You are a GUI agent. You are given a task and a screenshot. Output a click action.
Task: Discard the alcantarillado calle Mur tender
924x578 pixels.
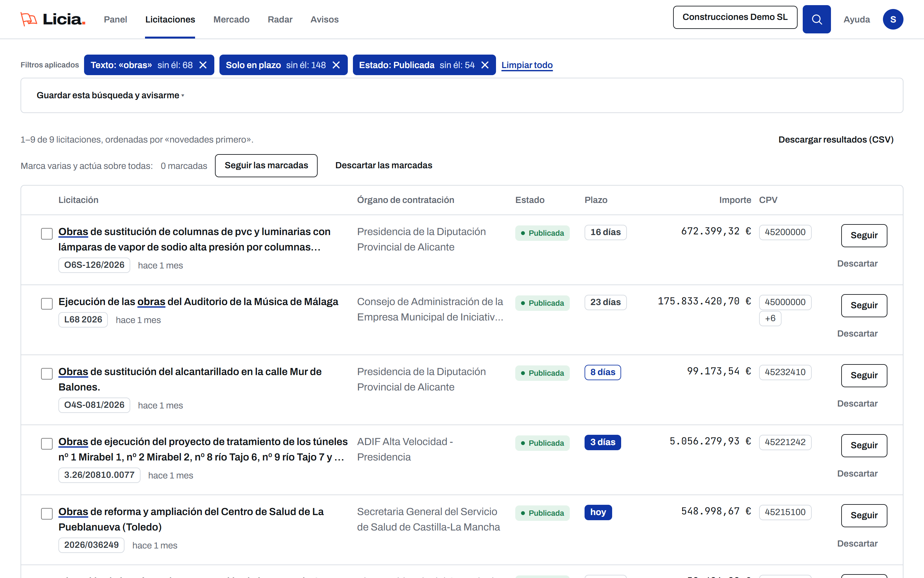pos(857,404)
